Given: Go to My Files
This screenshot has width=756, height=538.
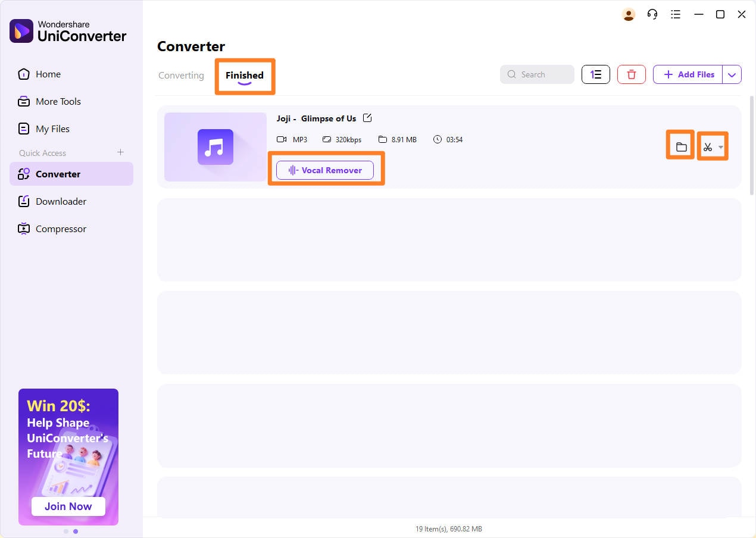Looking at the screenshot, I should click(71, 129).
